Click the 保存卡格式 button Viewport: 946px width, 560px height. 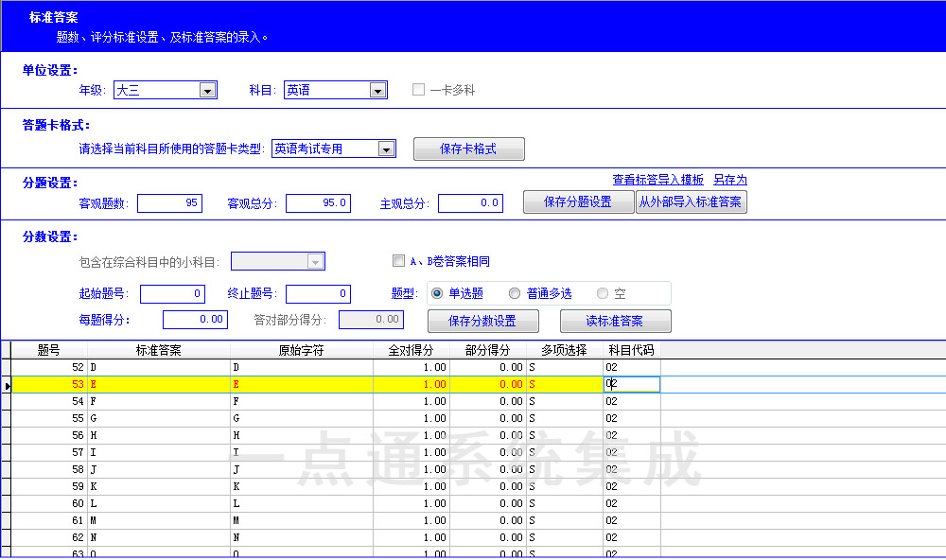coord(468,149)
